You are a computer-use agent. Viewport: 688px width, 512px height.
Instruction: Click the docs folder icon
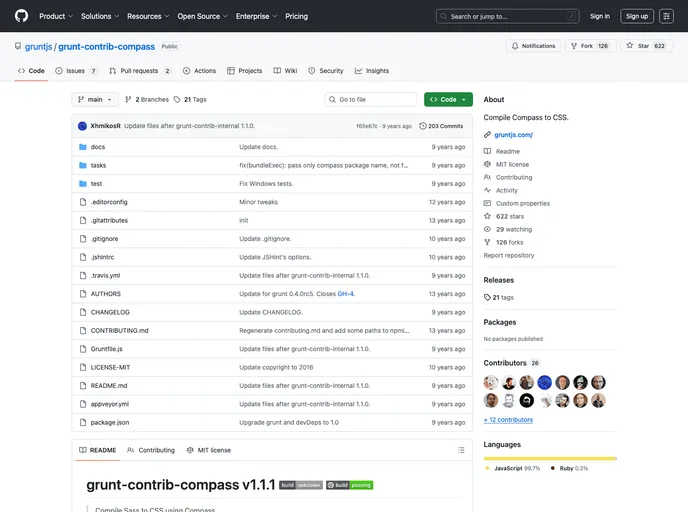(x=82, y=147)
